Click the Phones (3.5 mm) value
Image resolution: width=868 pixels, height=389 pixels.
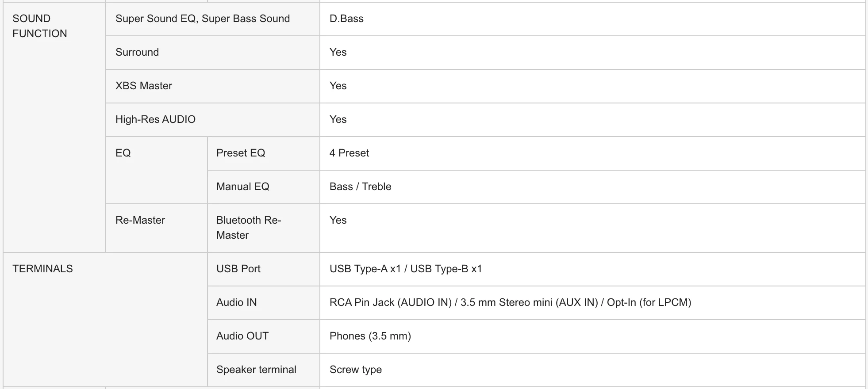click(370, 336)
